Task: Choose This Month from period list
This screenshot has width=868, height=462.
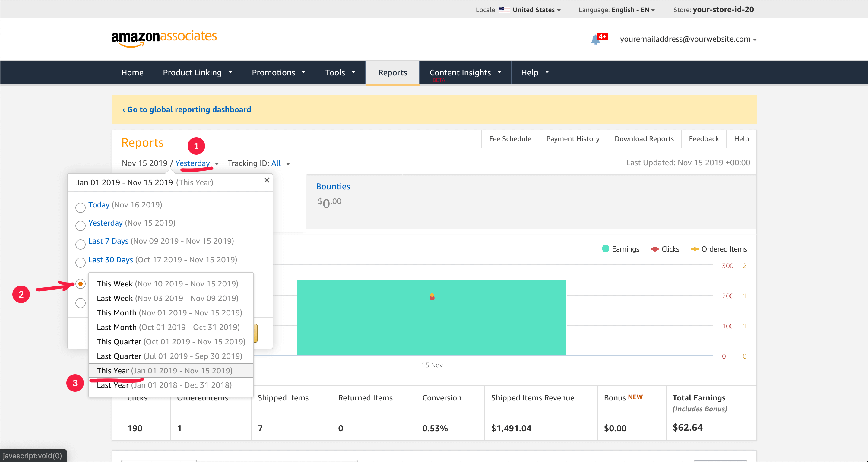Action: pyautogui.click(x=171, y=313)
